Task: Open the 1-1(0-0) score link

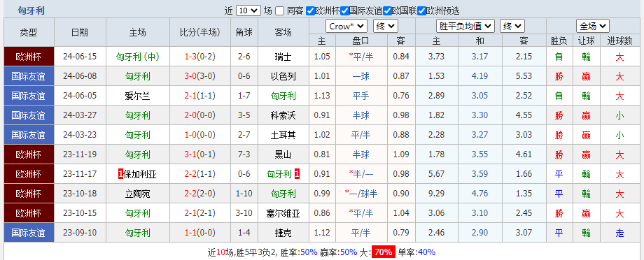Action: (x=200, y=233)
